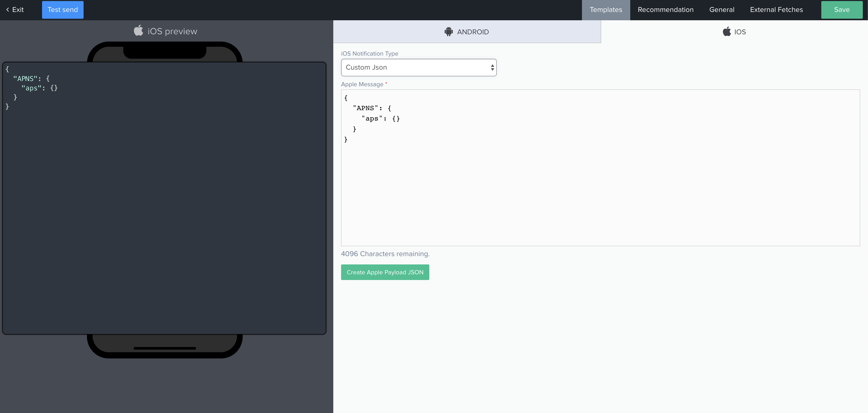This screenshot has width=868, height=413.
Task: Click the phone home indicator bar
Action: (x=165, y=348)
